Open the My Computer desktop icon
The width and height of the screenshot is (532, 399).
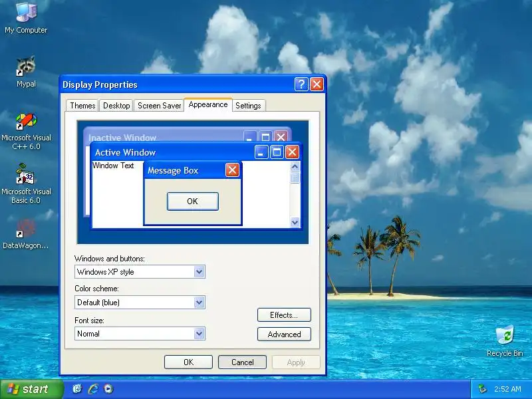26,18
